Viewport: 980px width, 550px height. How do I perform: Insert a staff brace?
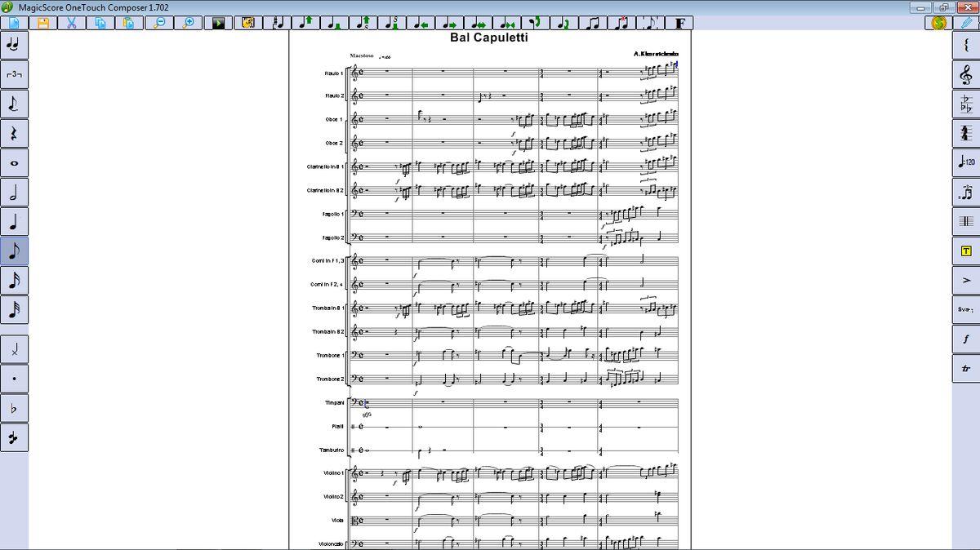click(x=966, y=45)
